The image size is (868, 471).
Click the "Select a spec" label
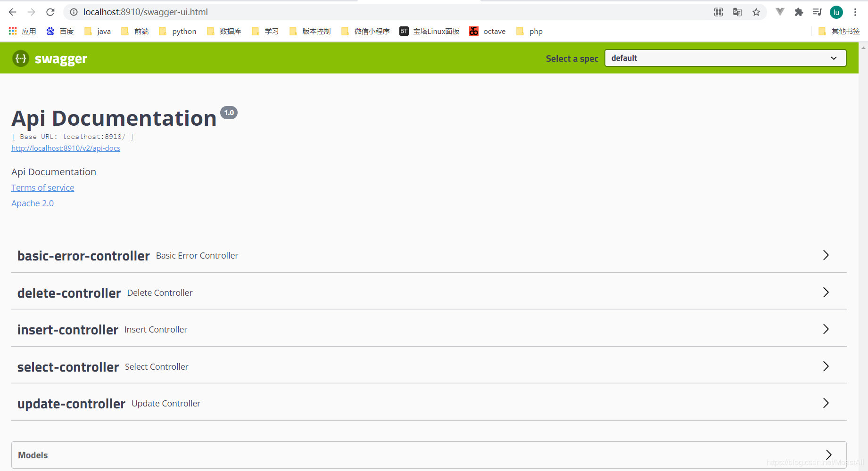[x=572, y=59]
